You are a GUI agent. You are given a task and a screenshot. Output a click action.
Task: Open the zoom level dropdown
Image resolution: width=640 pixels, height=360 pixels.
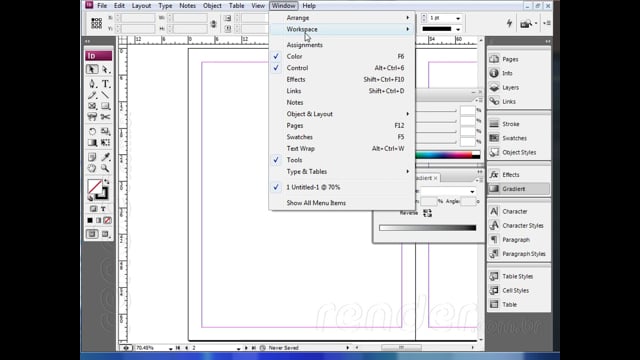click(171, 348)
